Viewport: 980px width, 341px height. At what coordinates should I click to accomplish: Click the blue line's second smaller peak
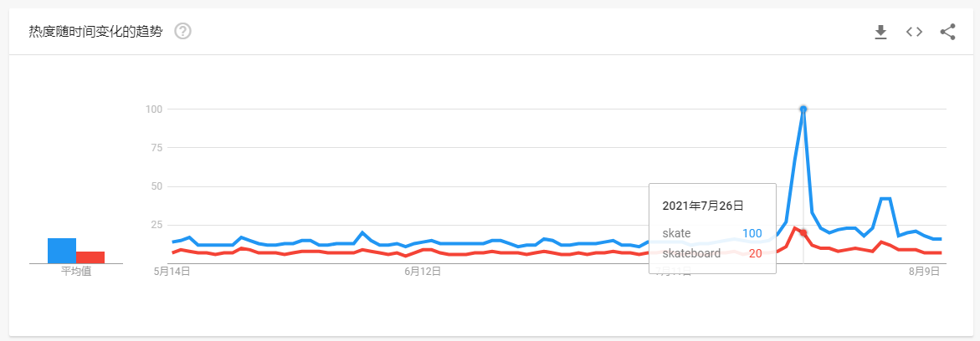point(885,199)
